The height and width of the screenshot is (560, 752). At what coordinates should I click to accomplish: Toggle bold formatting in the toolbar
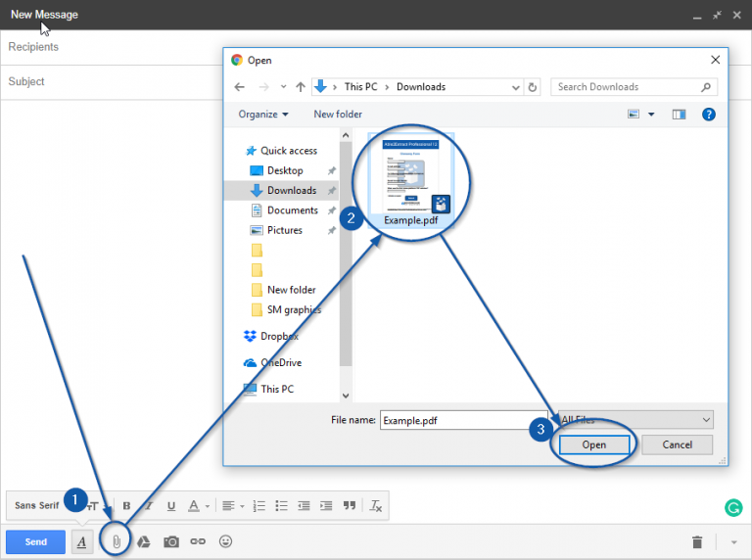pos(126,506)
